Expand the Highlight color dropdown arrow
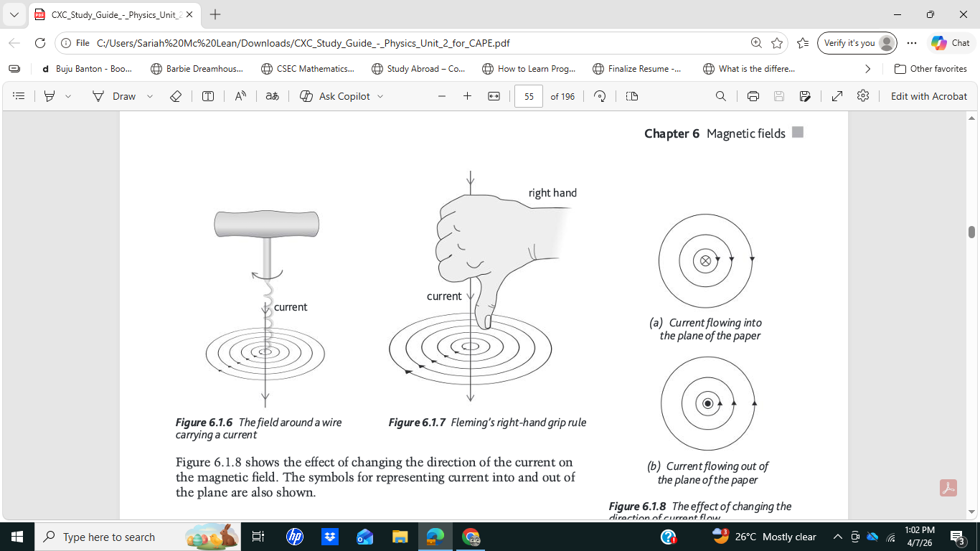This screenshot has width=980, height=551. point(68,96)
